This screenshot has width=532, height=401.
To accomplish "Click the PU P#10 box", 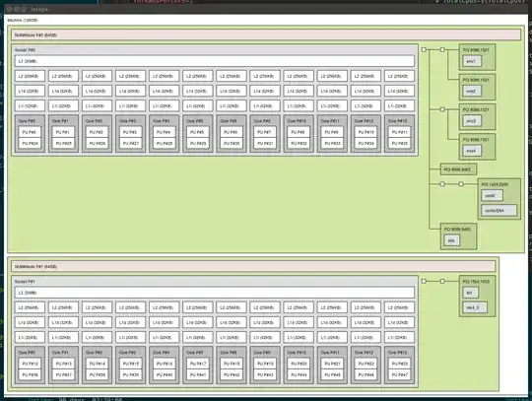I will tap(366, 132).
